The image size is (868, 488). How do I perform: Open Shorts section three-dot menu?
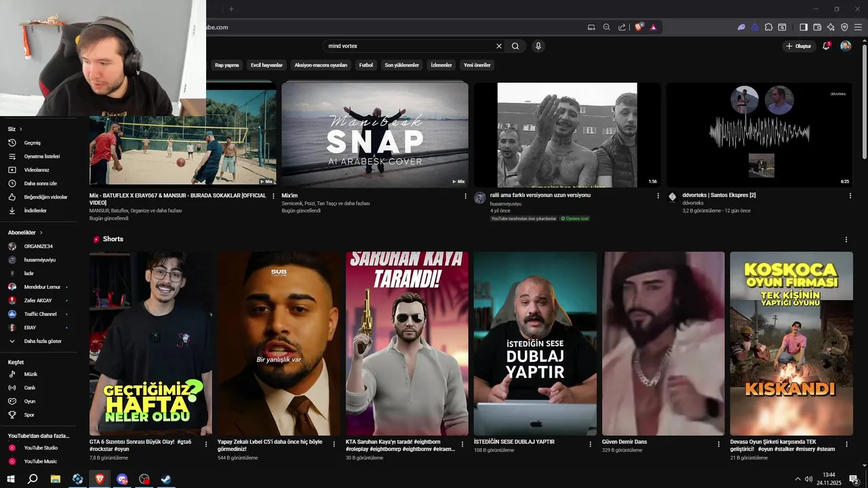(x=846, y=239)
